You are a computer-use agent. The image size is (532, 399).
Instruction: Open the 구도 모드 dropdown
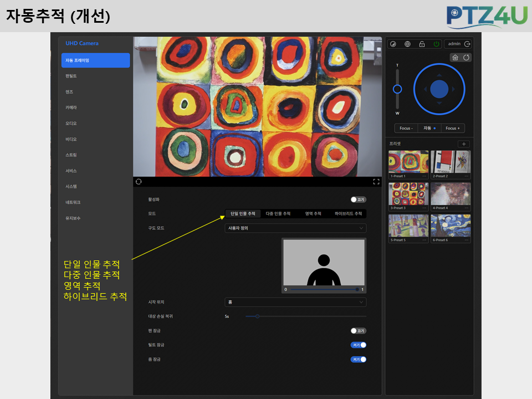(295, 228)
